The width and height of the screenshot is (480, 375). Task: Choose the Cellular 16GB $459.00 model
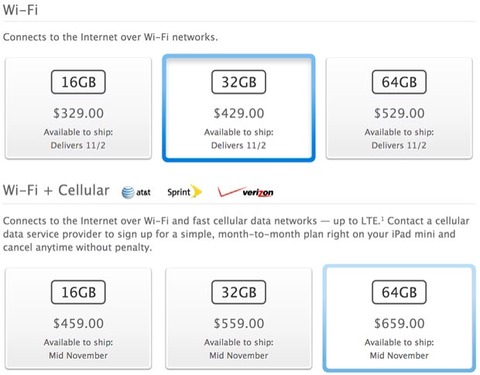point(78,318)
